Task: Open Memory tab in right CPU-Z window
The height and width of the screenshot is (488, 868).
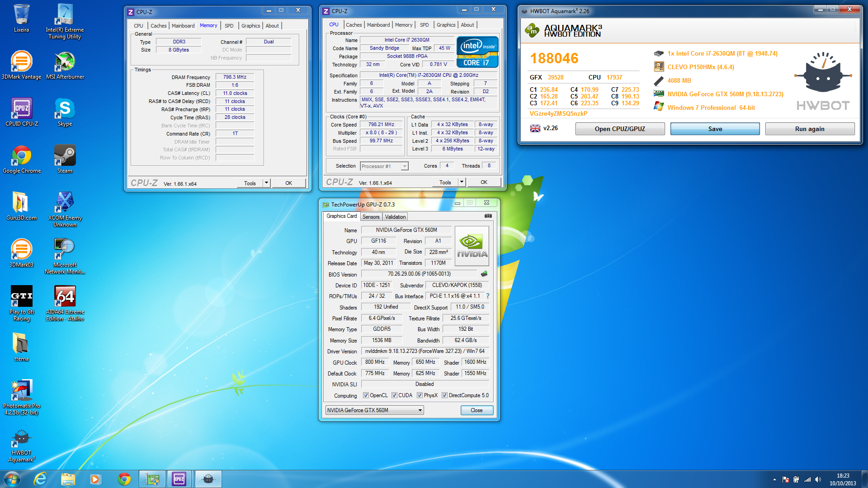Action: pos(403,25)
